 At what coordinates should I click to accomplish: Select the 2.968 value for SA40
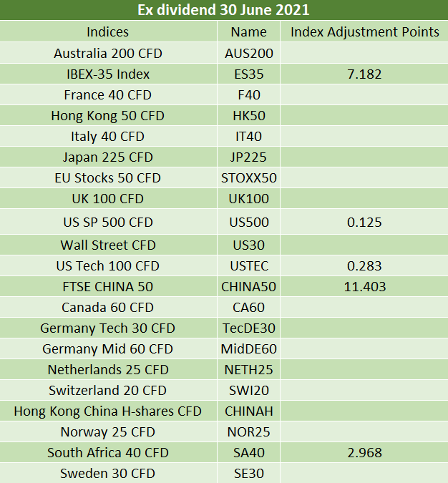365,453
